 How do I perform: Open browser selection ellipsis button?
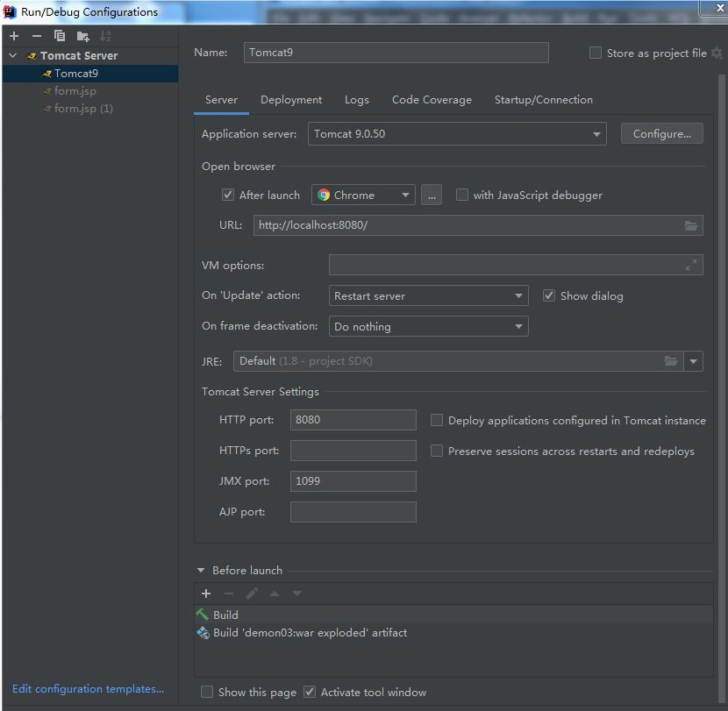tap(432, 195)
